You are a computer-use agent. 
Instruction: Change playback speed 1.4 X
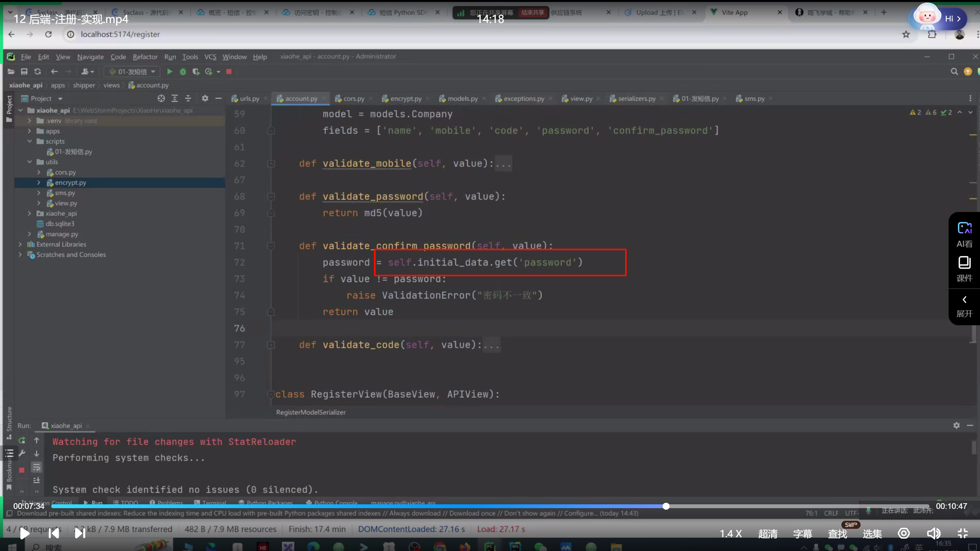(x=730, y=534)
